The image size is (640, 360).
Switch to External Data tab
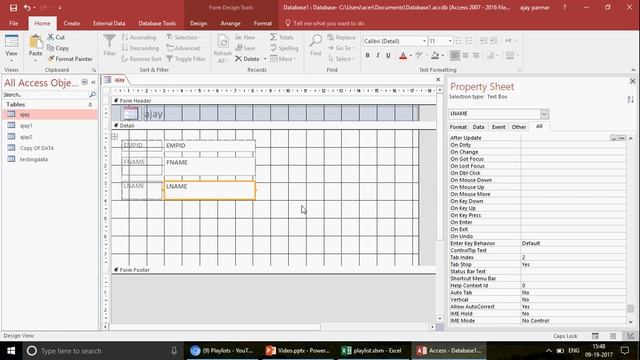109,23
